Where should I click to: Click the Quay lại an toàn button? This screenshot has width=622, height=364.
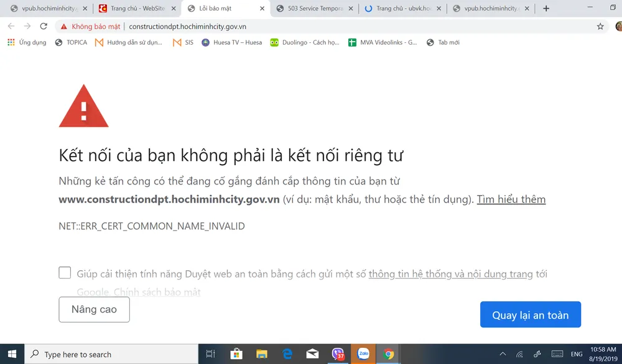pos(530,314)
